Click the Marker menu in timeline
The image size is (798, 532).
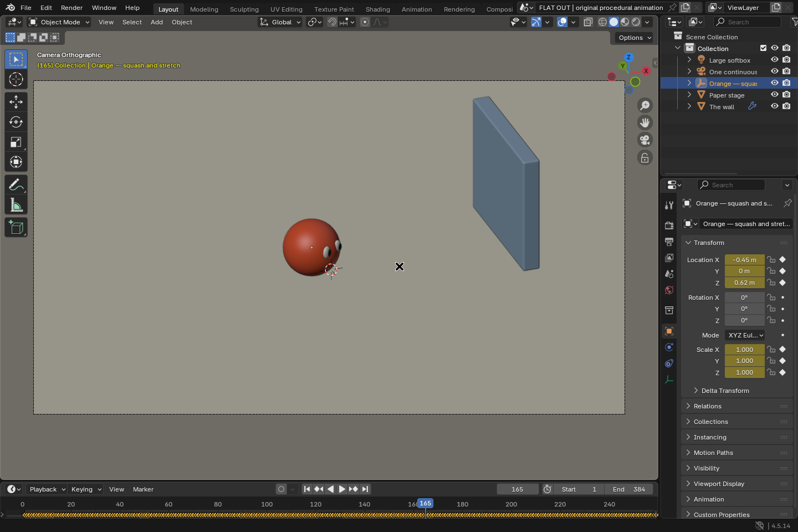143,489
